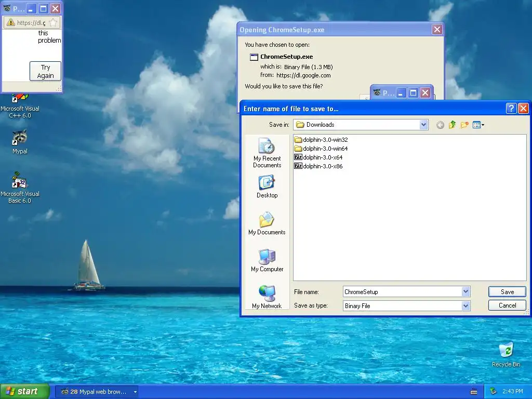Image resolution: width=532 pixels, height=399 pixels.
Task: Maximize the small Mypal window at top-left
Action: 44,8
